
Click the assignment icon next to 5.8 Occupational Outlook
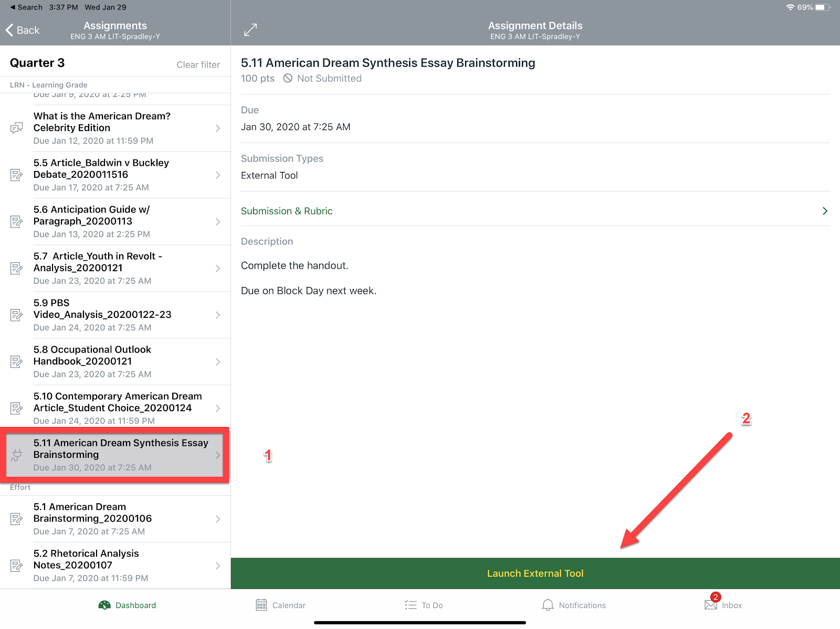16,361
